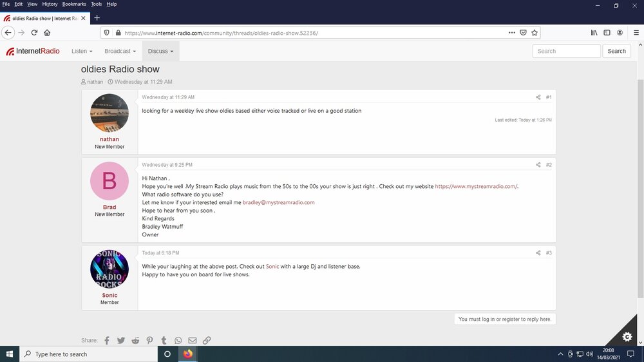Screen dimensions: 644x362
Task: Click the browser forward arrow
Action: [x=21, y=33]
